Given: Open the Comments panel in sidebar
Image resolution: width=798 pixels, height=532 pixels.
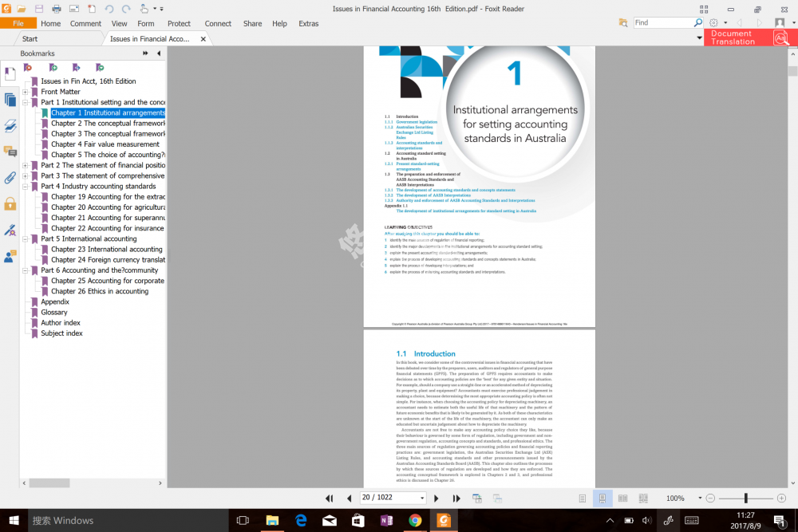Looking at the screenshot, I should click(10, 152).
